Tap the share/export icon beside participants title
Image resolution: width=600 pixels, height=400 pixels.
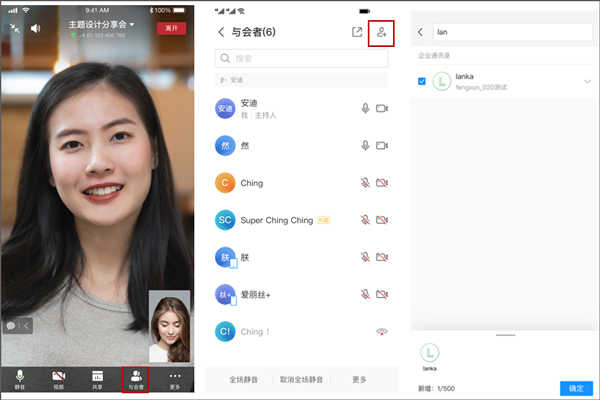pos(357,32)
